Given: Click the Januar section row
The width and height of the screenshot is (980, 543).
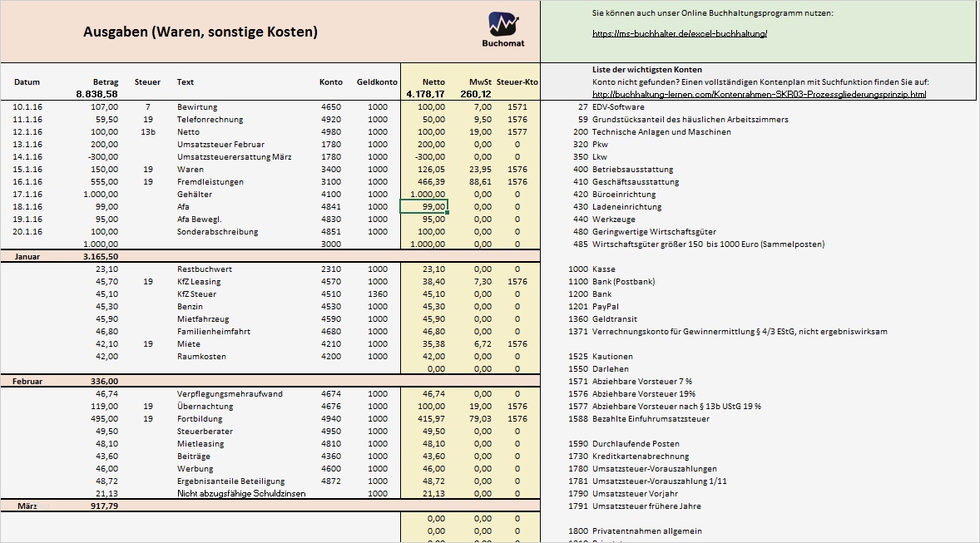Looking at the screenshot, I should (x=33, y=256).
